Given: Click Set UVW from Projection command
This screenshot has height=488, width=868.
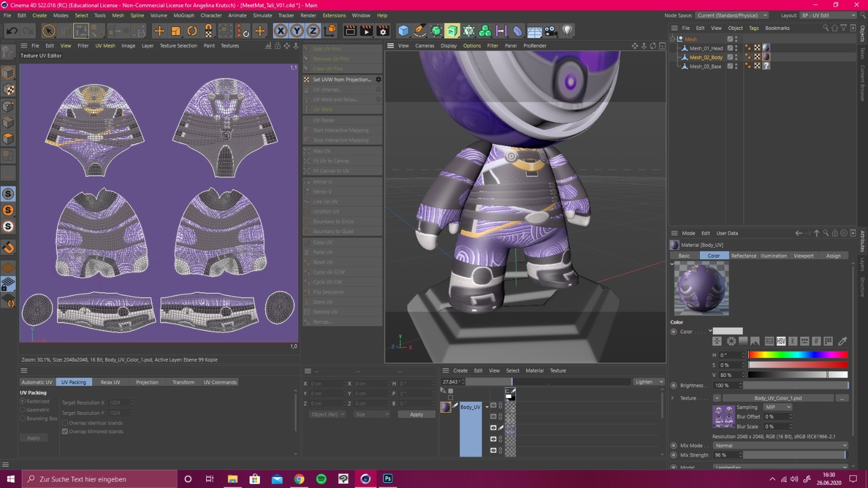Looking at the screenshot, I should point(342,80).
